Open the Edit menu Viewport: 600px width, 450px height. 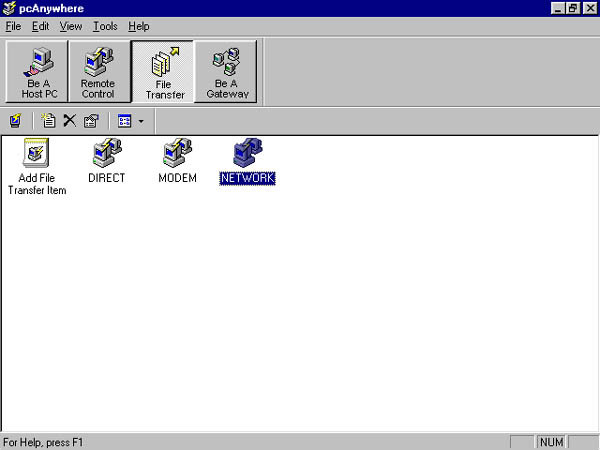[x=40, y=26]
